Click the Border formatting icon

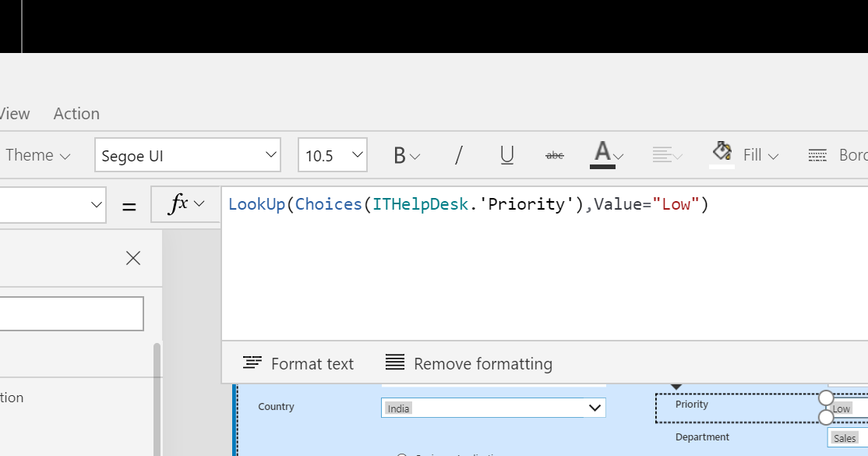817,154
